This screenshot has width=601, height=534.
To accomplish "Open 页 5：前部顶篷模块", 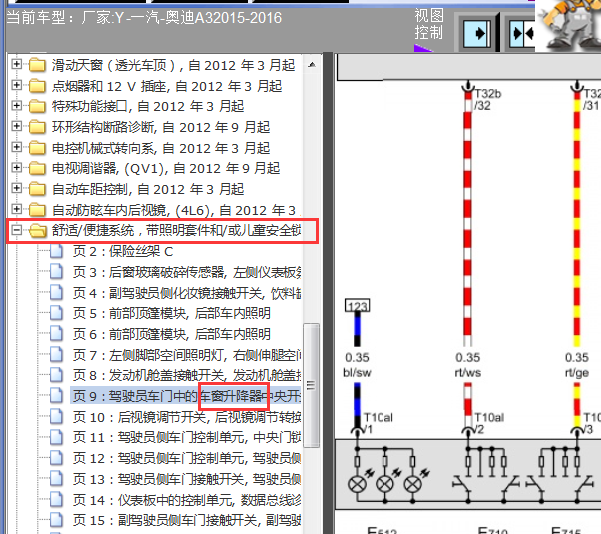I will [x=172, y=313].
